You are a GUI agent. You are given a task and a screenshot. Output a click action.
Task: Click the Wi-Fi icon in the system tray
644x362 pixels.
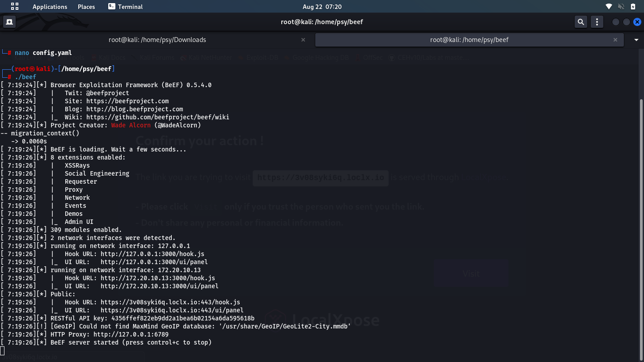pyautogui.click(x=609, y=6)
